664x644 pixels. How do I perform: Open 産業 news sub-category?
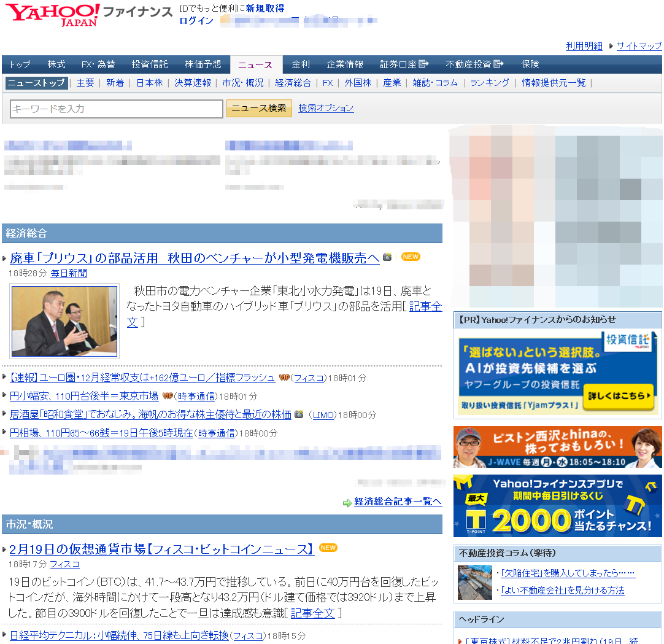pyautogui.click(x=392, y=83)
